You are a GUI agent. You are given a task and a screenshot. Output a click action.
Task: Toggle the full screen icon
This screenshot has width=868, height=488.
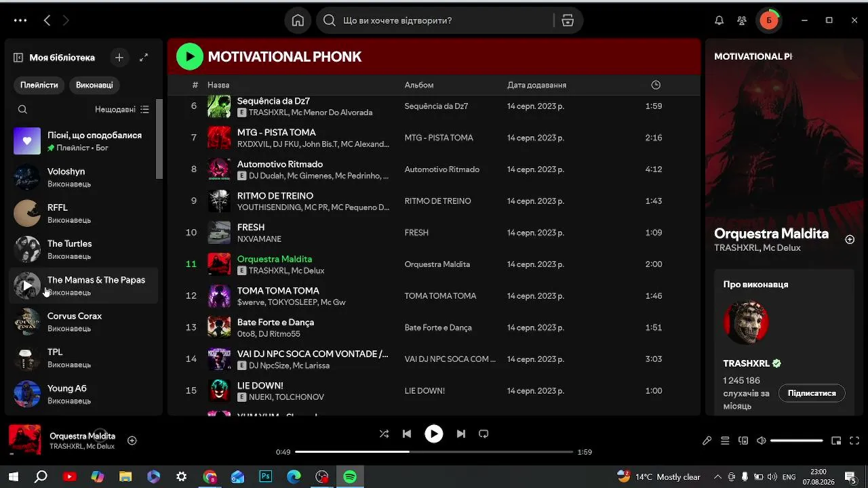pyautogui.click(x=854, y=441)
